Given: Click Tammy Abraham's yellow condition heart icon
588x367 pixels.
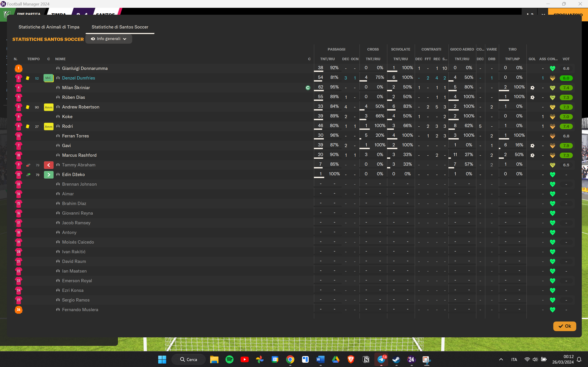Looking at the screenshot, I should [x=552, y=165].
